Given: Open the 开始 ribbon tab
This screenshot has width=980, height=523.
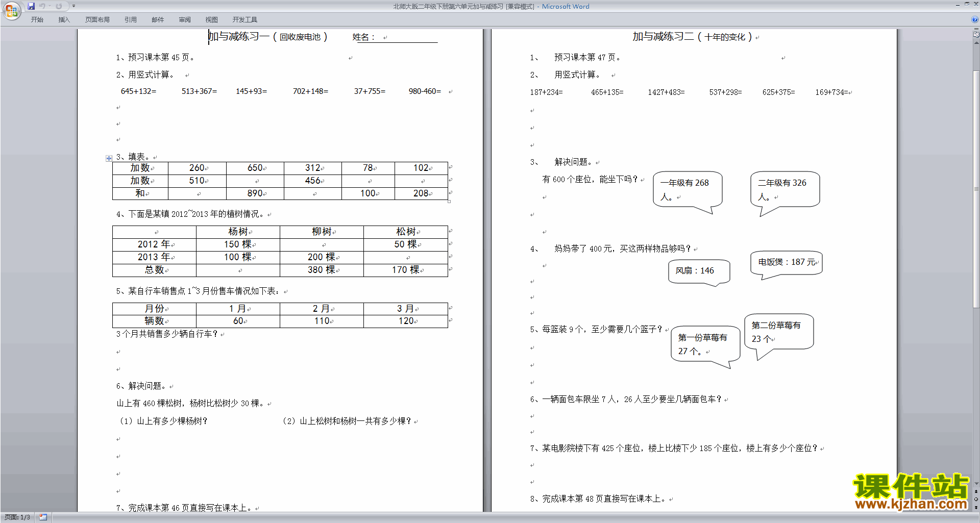Looking at the screenshot, I should 37,19.
